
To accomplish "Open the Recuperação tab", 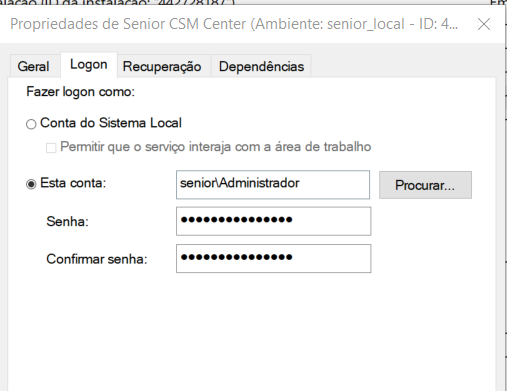I will click(162, 66).
